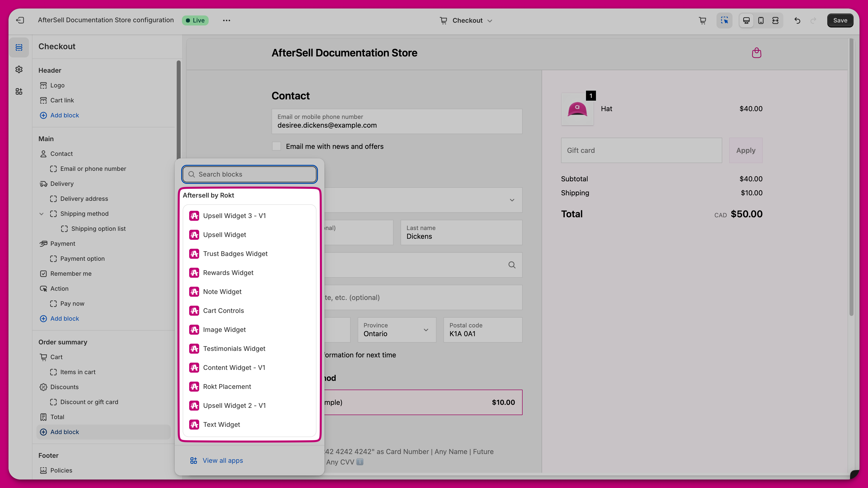The height and width of the screenshot is (488, 868).
Task: Select Discount or gift card item
Action: point(89,402)
